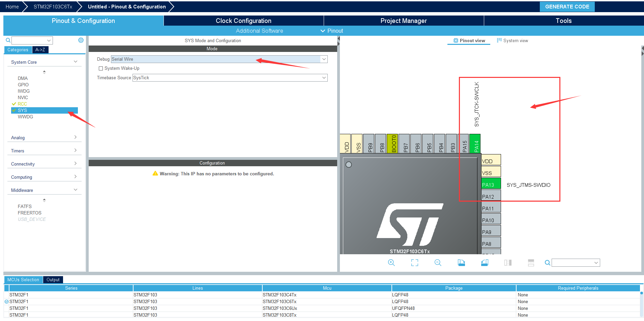Open the Tools tab
This screenshot has width=644, height=321.
(x=564, y=21)
